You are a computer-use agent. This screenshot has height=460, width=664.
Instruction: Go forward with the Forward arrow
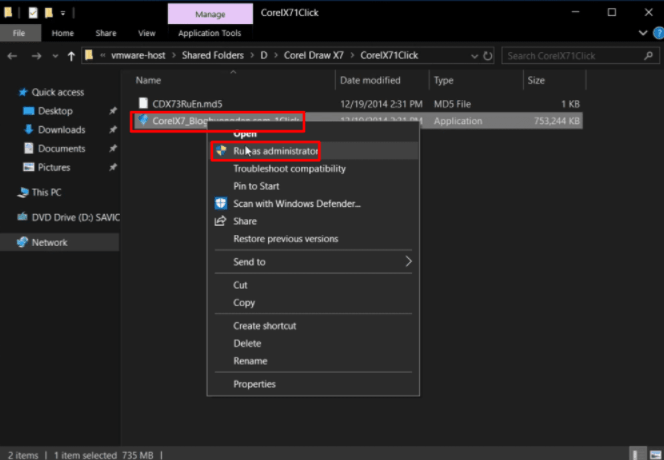click(x=36, y=56)
